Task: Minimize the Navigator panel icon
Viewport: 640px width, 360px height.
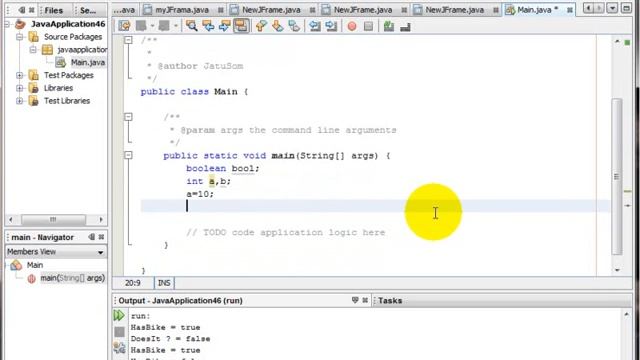Action: tap(91, 237)
